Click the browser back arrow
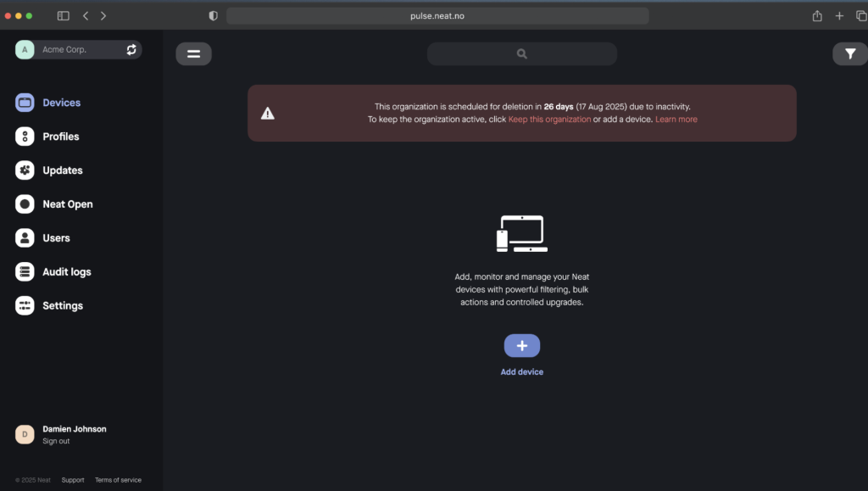 86,16
